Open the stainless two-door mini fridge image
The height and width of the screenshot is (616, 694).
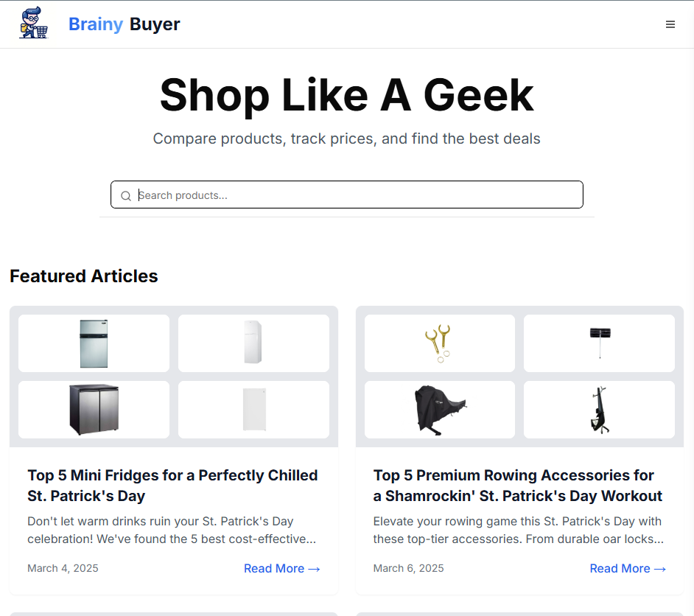(x=94, y=343)
